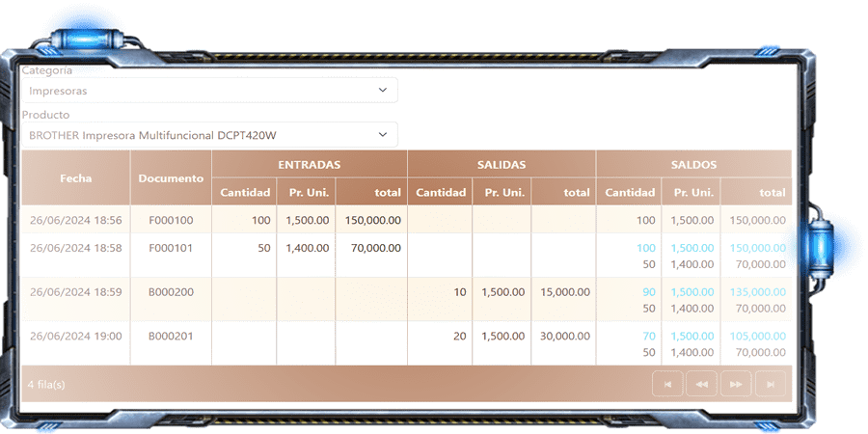Screen dimensions: 868x434
Task: Go to last page of table
Action: (x=770, y=384)
